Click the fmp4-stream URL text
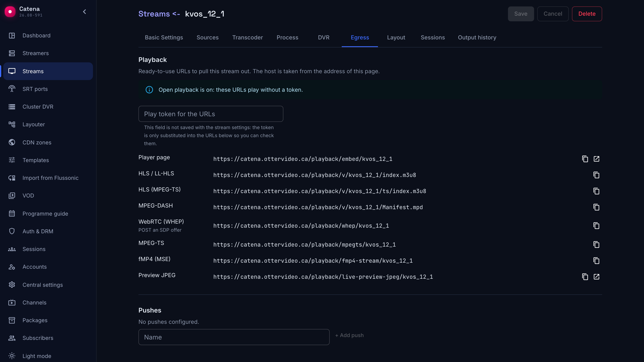Viewport: 644px width, 362px height. 313,261
